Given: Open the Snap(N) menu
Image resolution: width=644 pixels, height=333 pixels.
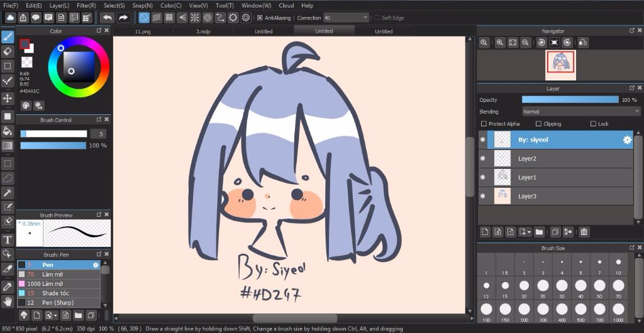Looking at the screenshot, I should pos(143,5).
